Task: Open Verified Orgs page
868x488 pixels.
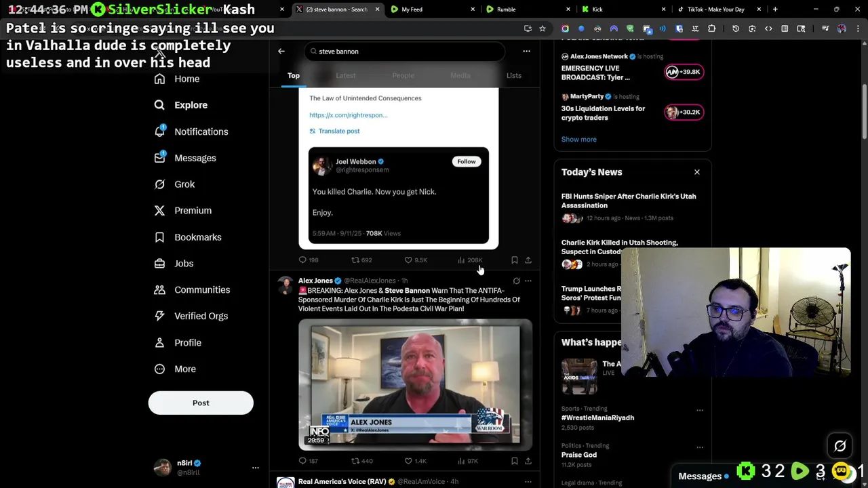Action: tap(191, 316)
